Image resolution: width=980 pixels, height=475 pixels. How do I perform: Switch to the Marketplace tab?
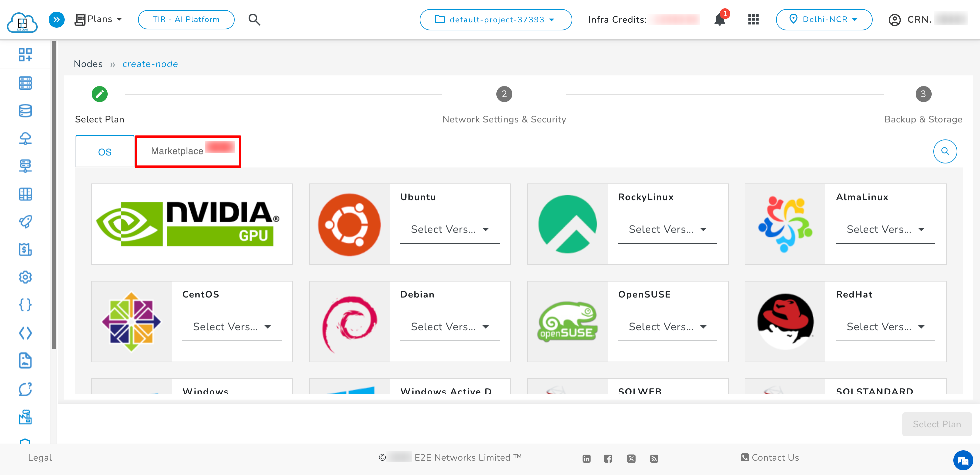pyautogui.click(x=177, y=151)
